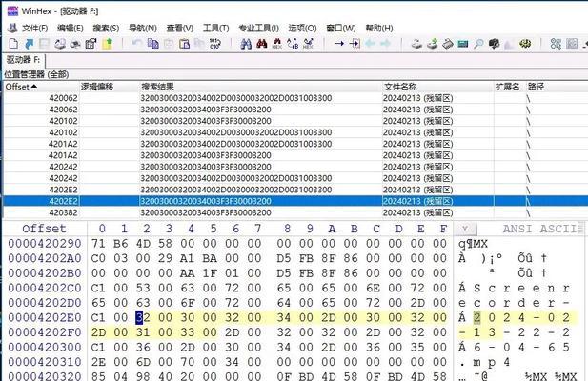Click the Open Disk drive icon
The image size is (588, 381).
[416, 44]
